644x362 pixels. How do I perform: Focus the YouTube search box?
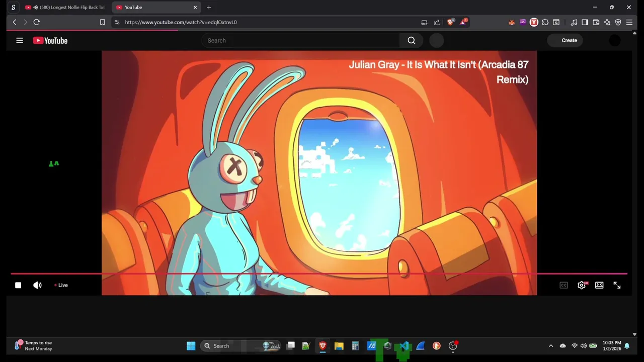coord(301,40)
